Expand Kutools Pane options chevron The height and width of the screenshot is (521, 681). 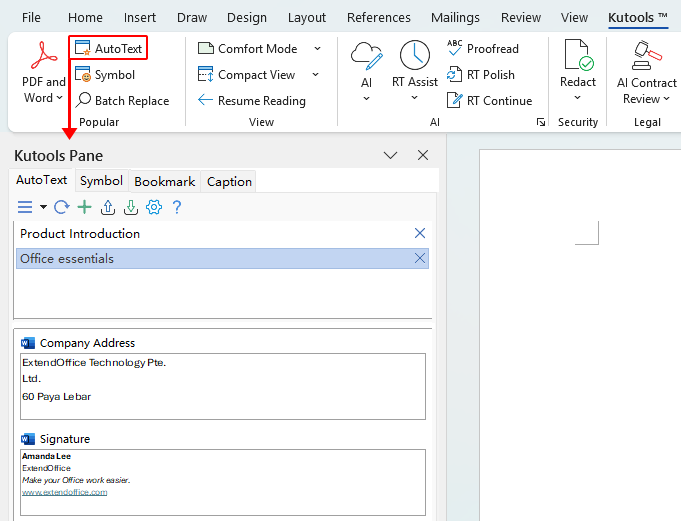click(390, 155)
